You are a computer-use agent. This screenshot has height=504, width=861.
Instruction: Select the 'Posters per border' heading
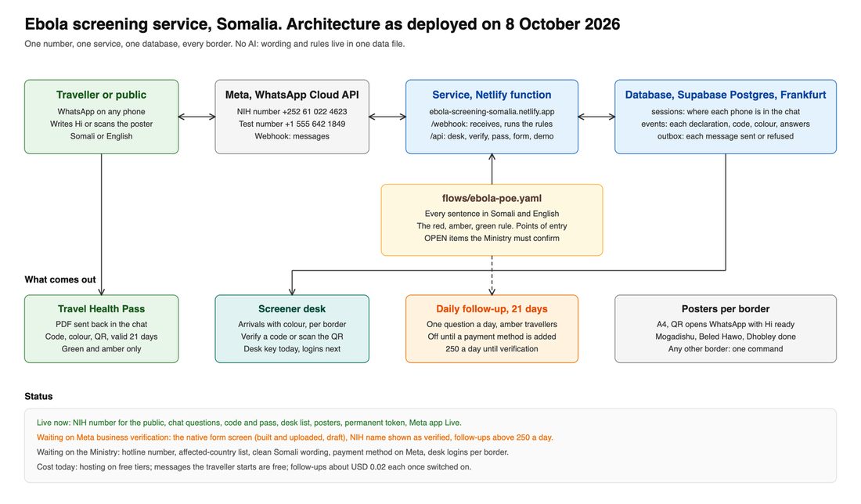point(726,309)
